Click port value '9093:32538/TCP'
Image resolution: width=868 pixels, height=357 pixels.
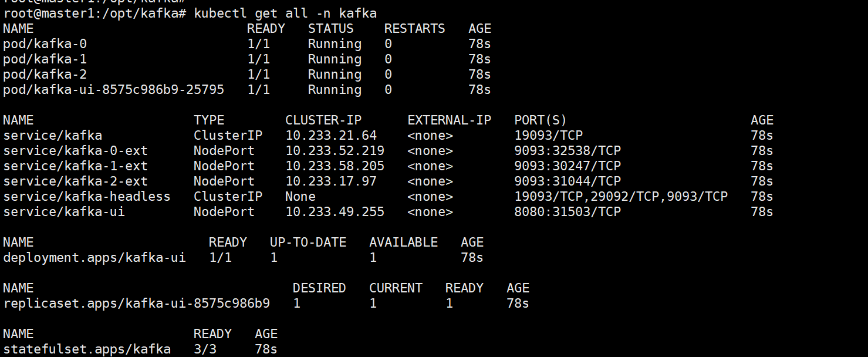point(568,151)
